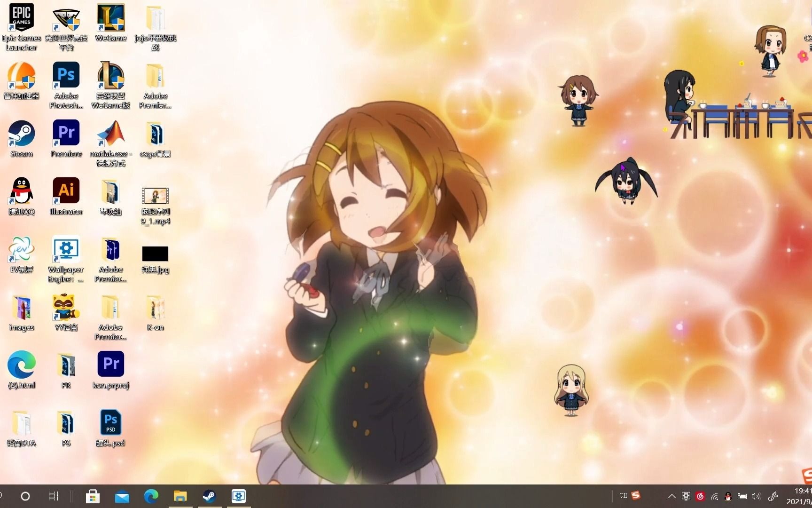This screenshot has height=508, width=812.
Task: Open the Mail app in taskbar
Action: click(122, 496)
